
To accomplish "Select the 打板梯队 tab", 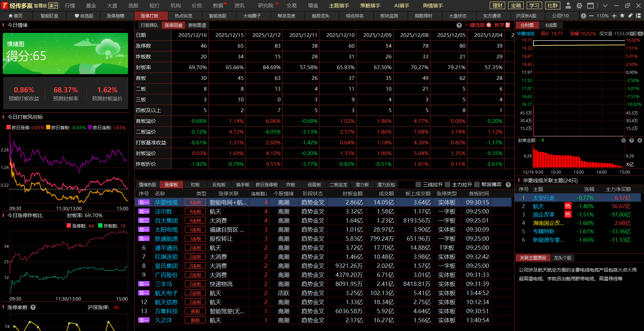I will point(149,25).
